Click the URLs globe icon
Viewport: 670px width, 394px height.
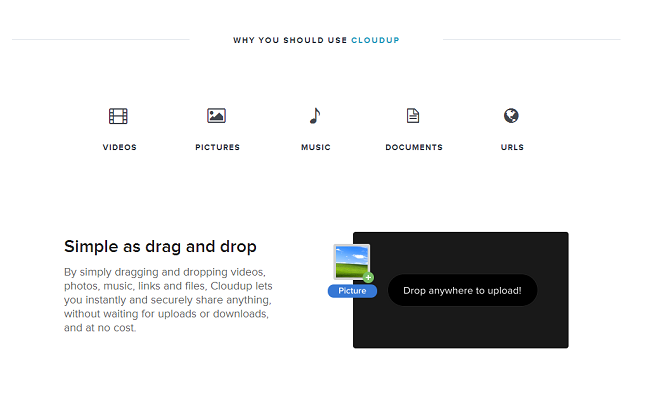[511, 115]
